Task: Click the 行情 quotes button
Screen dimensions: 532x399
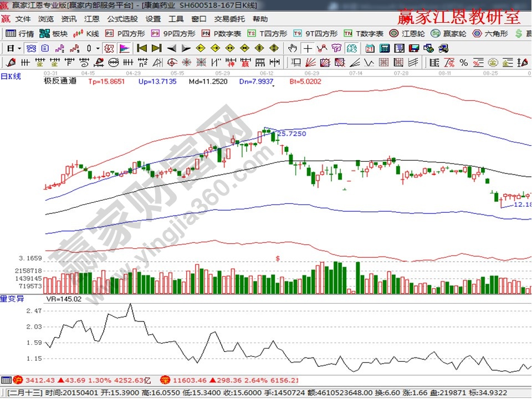Action: [21, 33]
